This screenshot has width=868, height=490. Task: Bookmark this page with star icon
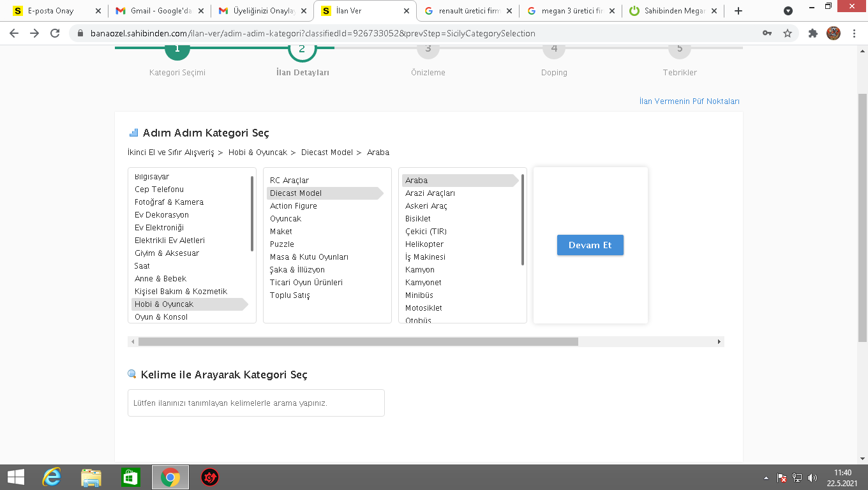(x=788, y=33)
